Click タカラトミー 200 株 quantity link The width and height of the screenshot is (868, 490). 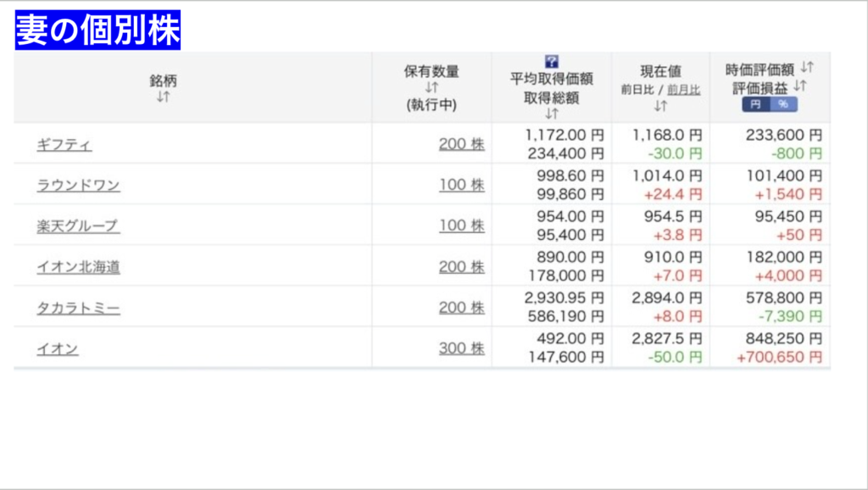(x=461, y=307)
